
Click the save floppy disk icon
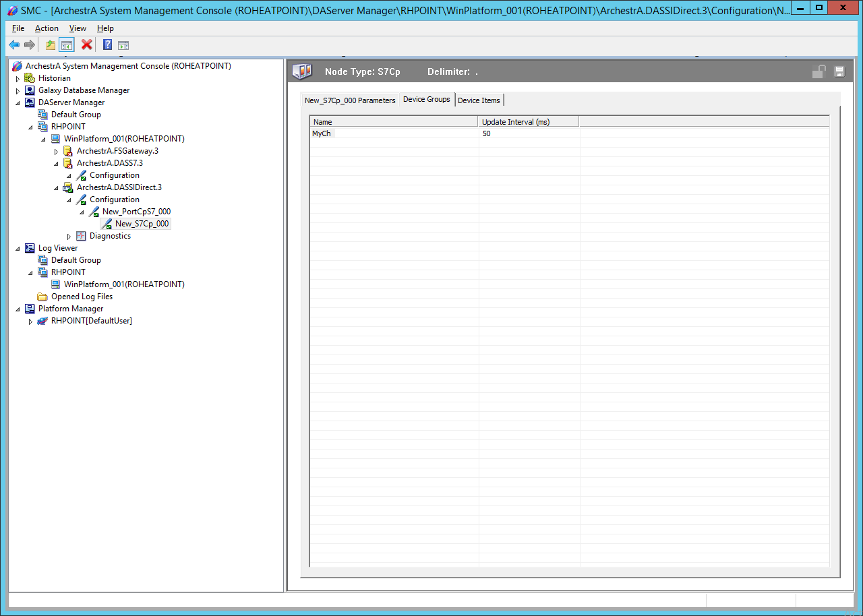839,72
